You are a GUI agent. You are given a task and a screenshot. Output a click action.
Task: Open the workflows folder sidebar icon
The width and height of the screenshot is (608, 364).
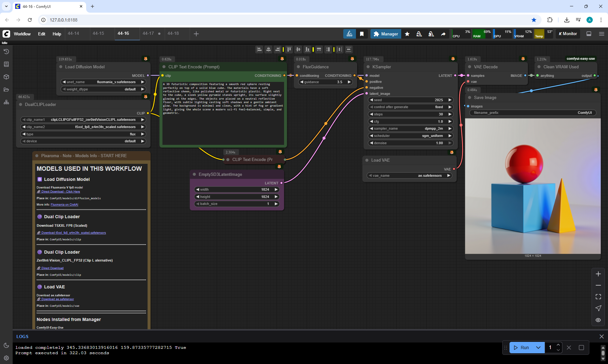click(6, 89)
